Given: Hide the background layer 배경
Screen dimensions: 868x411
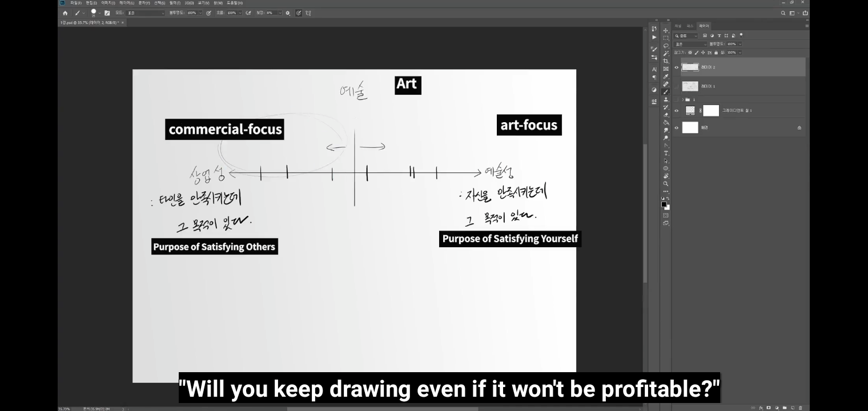Looking at the screenshot, I should point(677,128).
